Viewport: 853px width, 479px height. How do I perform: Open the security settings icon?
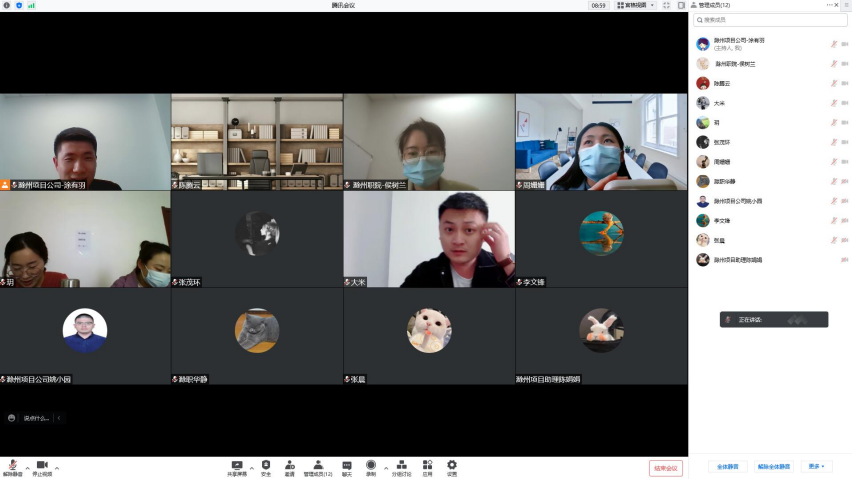point(266,465)
